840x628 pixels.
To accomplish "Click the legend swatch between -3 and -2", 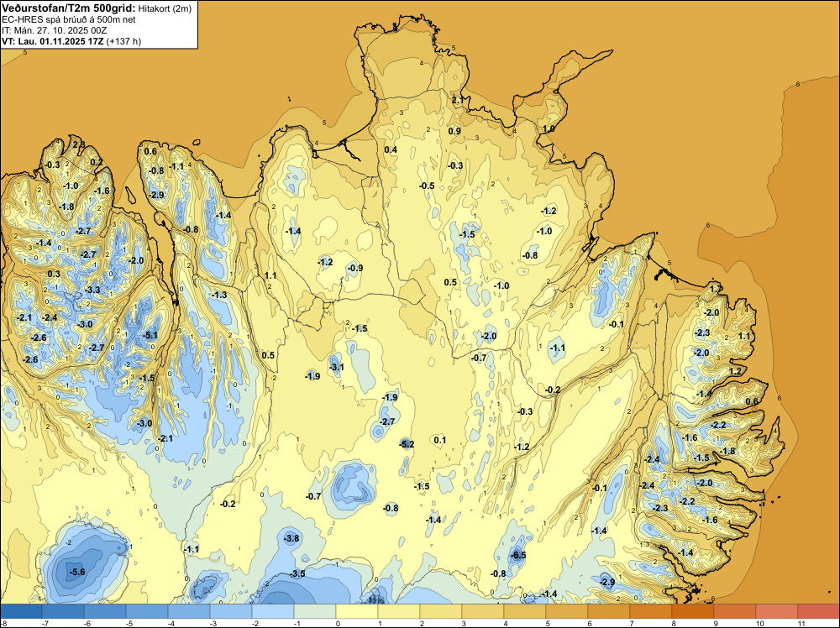I will coord(231,611).
